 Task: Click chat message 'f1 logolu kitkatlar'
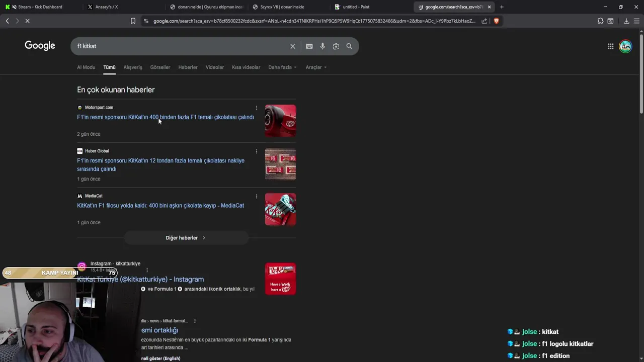(568, 344)
